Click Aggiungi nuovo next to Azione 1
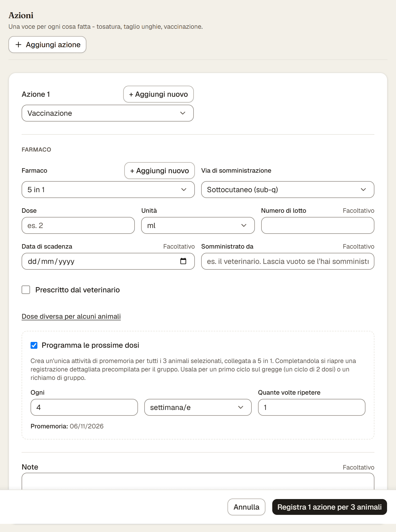 point(159,94)
